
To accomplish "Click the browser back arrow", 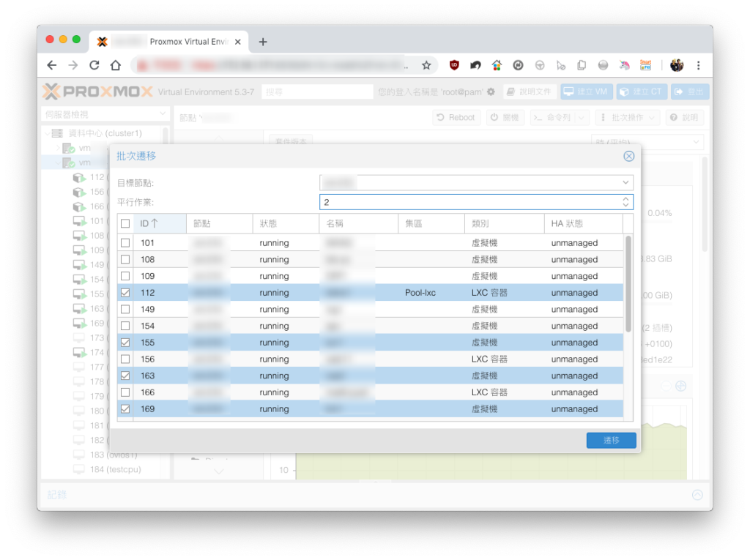I will click(52, 66).
